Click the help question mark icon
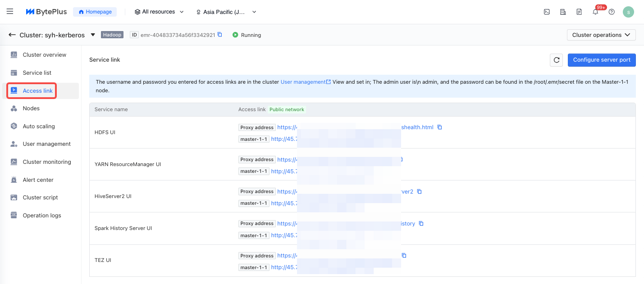Image resolution: width=644 pixels, height=284 pixels. pyautogui.click(x=612, y=12)
